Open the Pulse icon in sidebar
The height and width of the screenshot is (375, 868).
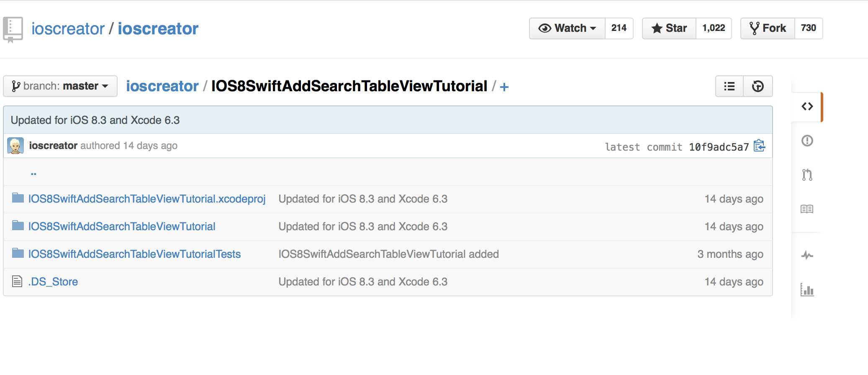coord(807,255)
